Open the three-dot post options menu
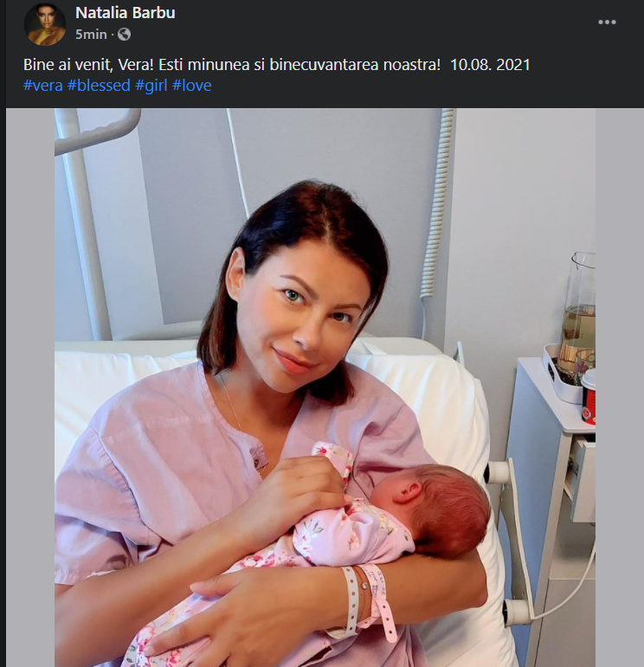The width and height of the screenshot is (644, 667). pyautogui.click(x=607, y=22)
